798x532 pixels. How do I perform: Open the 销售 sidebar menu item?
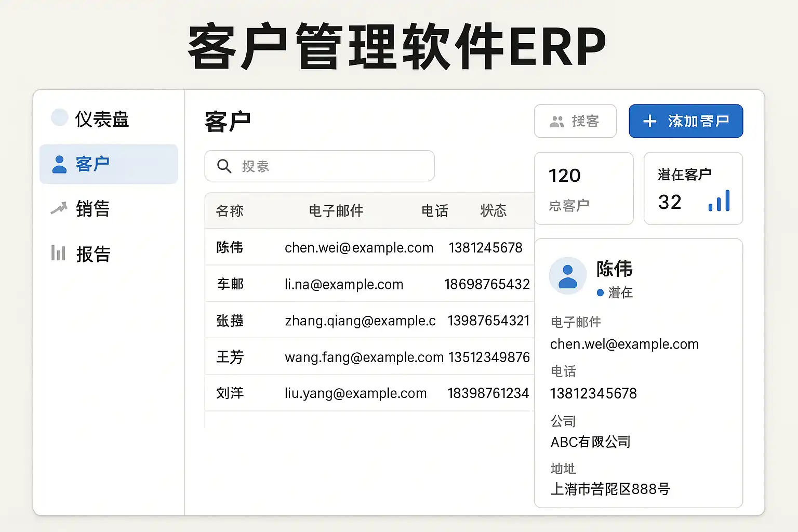[92, 209]
